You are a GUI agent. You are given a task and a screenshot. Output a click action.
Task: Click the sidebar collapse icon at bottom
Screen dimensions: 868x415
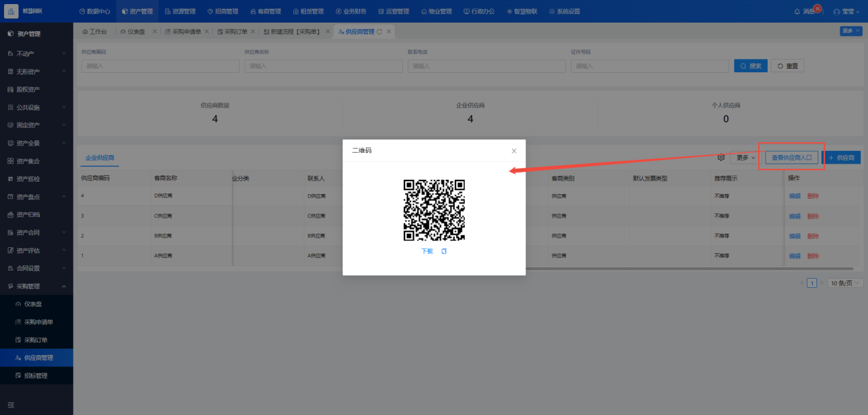click(x=11, y=405)
